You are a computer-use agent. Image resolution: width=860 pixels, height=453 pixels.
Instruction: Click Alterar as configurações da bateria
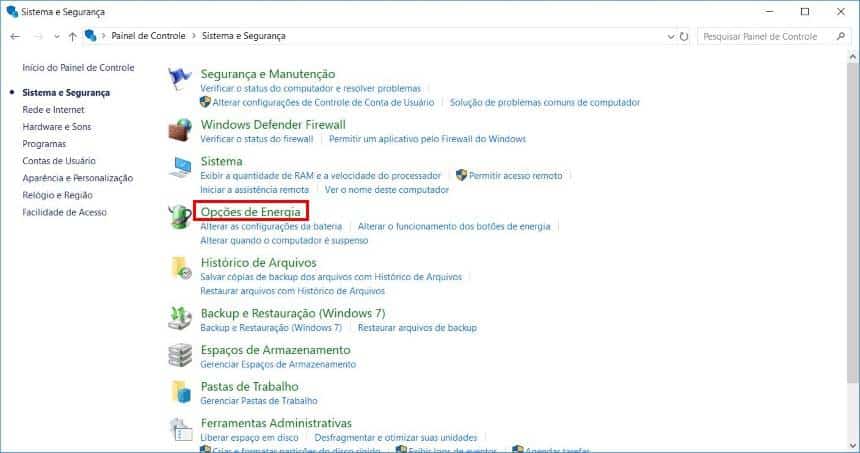point(271,226)
